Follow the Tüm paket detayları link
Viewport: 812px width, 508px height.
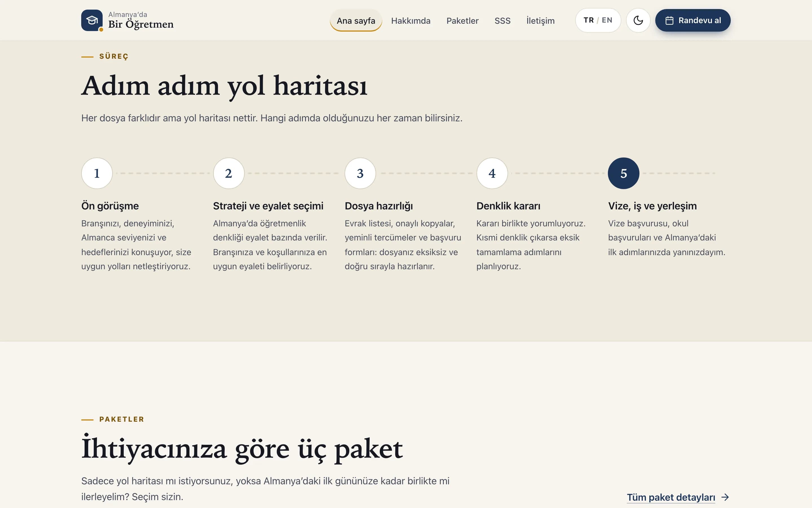671,497
